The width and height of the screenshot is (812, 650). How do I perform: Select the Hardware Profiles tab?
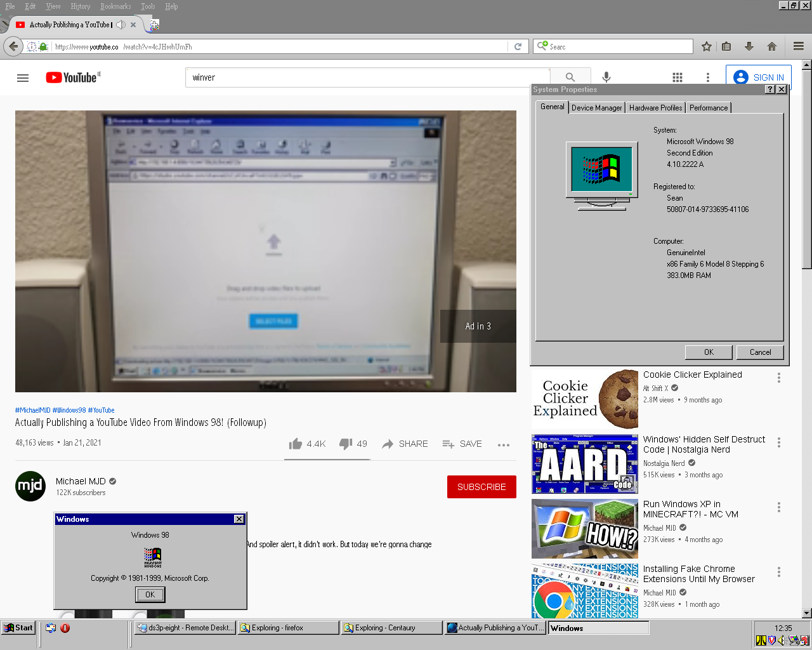point(655,108)
